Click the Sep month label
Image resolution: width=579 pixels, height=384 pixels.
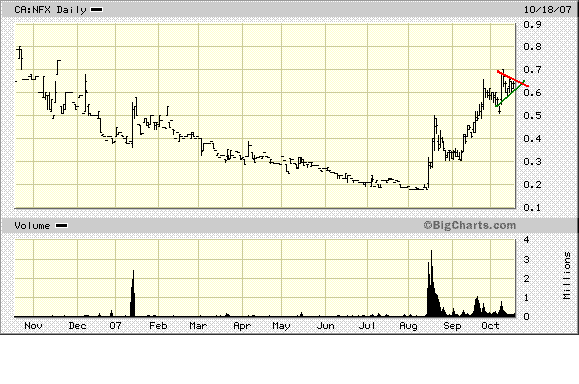452,326
